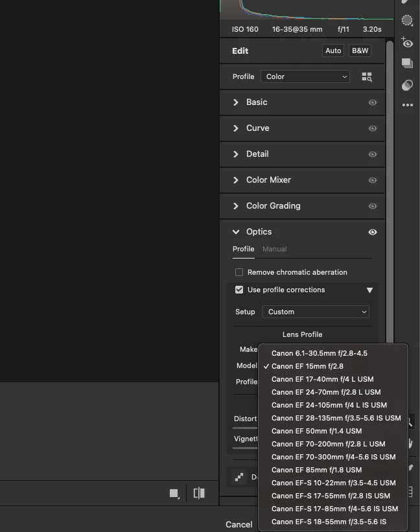Uncheck Use profile corrections

click(x=239, y=290)
